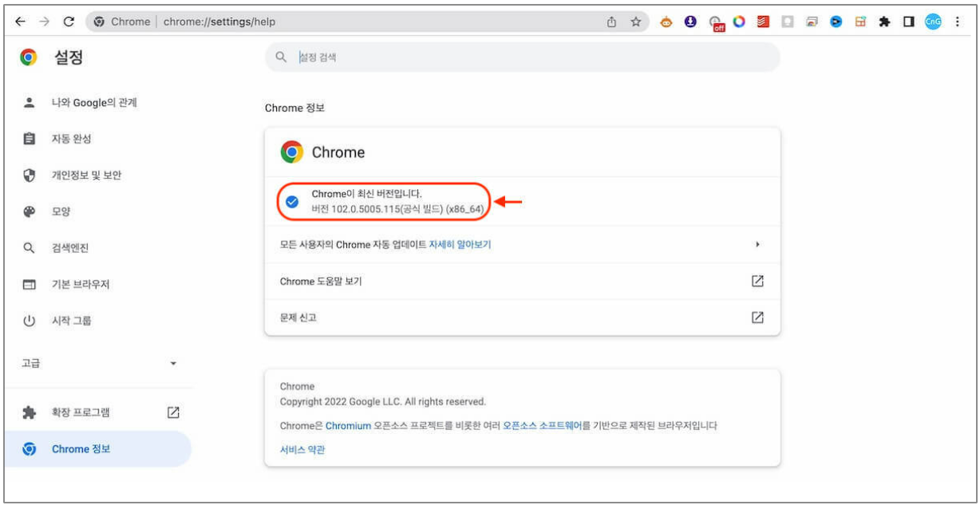980x505 pixels.
Task: Open the orange robot extension
Action: coord(666,22)
